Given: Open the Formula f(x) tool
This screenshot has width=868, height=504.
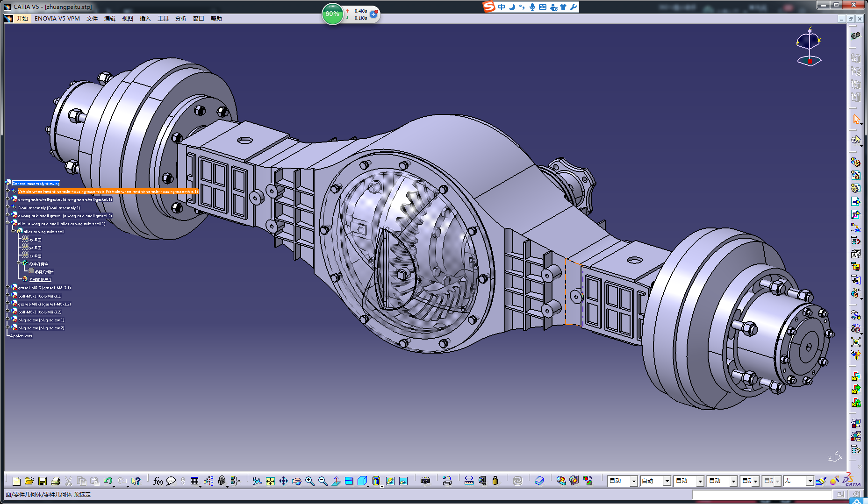Looking at the screenshot, I should click(158, 481).
